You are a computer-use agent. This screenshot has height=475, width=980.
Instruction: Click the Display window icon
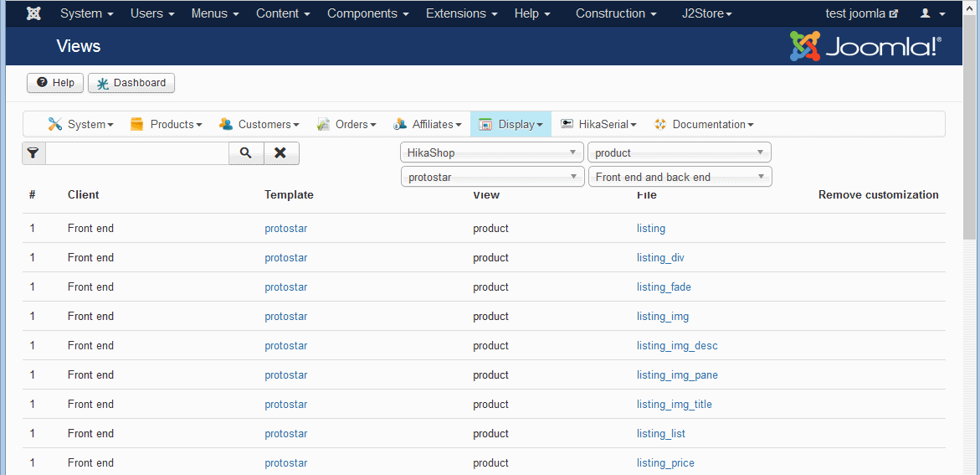(485, 124)
